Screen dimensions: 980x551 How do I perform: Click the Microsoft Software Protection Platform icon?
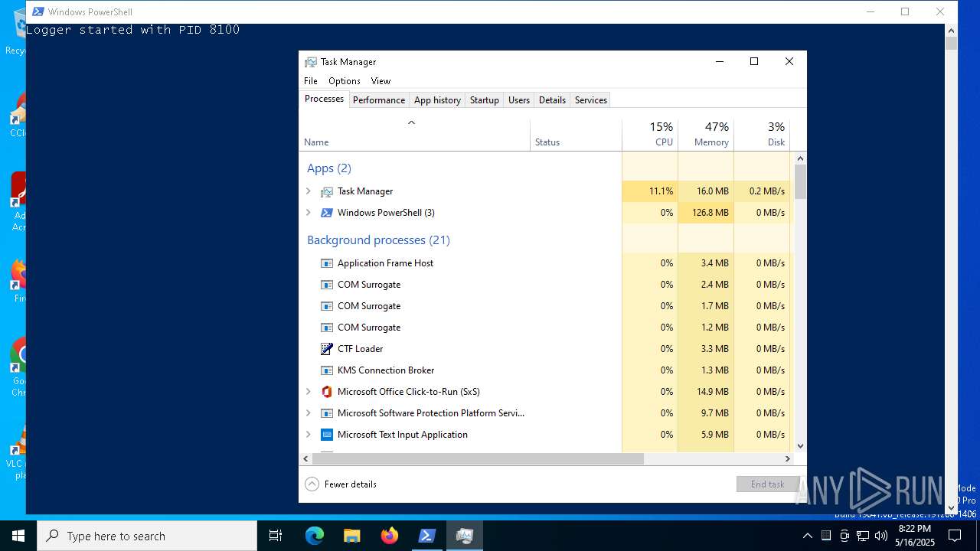point(327,413)
